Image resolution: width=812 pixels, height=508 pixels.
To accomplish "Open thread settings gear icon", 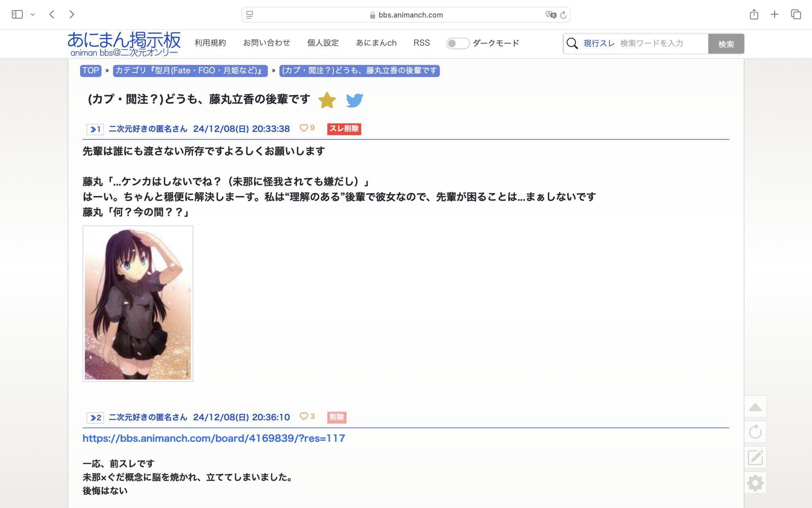I will click(x=755, y=483).
